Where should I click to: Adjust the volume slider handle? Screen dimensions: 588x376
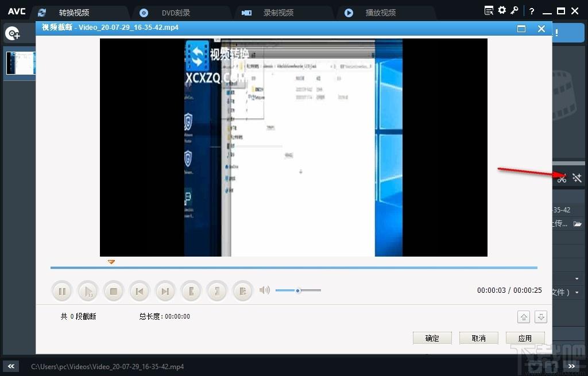pos(298,290)
